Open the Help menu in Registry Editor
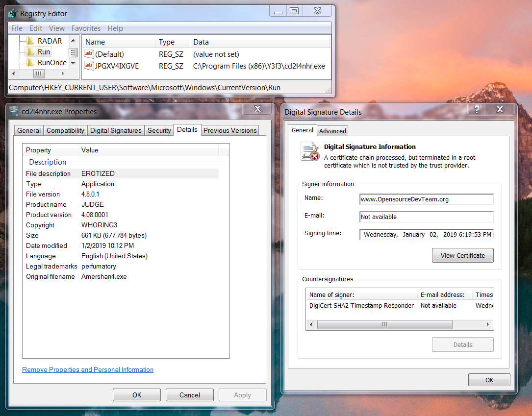The width and height of the screenshot is (532, 416). click(115, 28)
